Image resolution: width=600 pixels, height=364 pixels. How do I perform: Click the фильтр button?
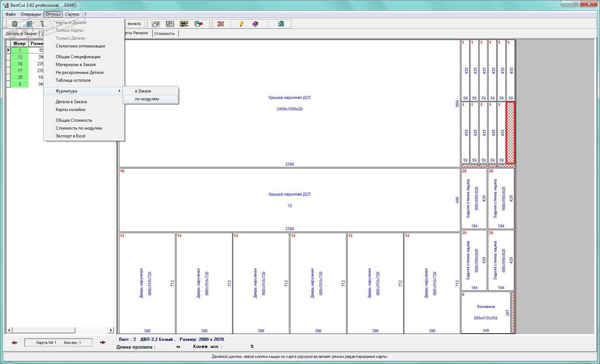(x=134, y=24)
